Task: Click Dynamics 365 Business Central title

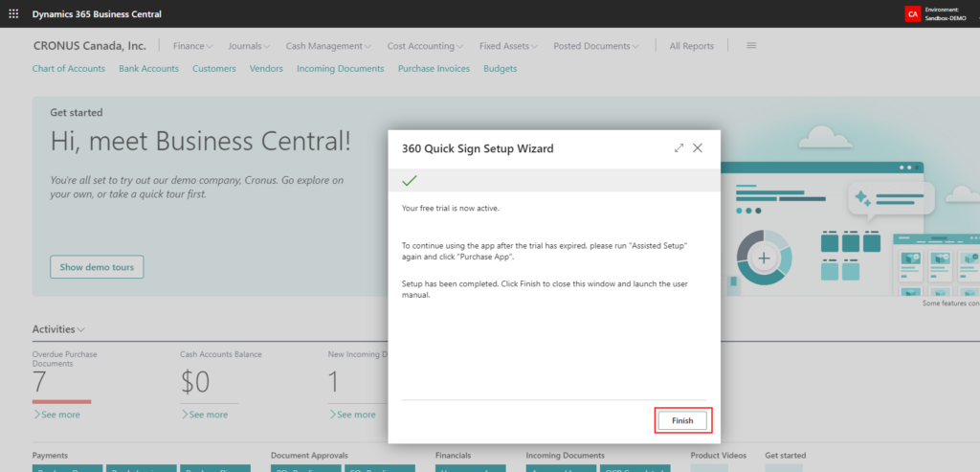Action: (x=97, y=13)
